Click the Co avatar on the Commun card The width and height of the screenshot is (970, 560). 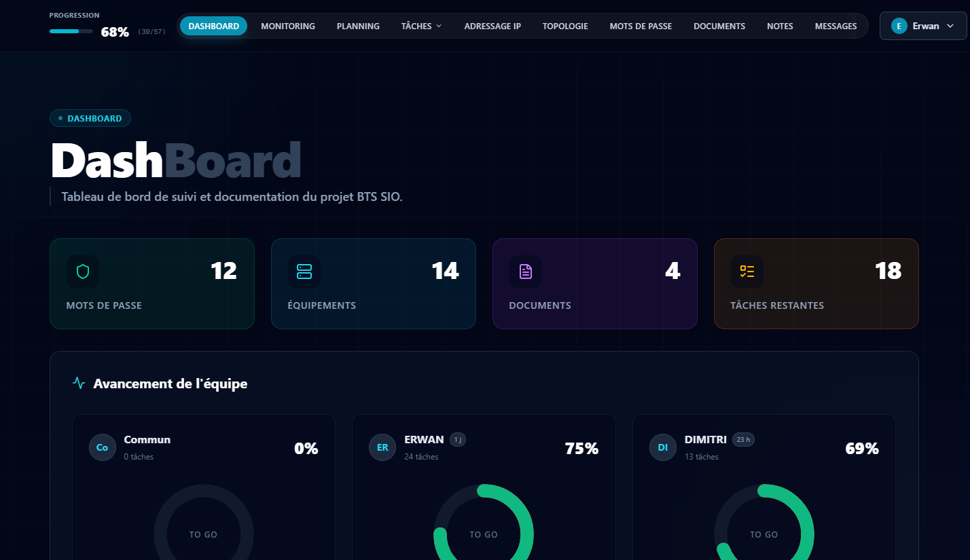[x=103, y=447]
